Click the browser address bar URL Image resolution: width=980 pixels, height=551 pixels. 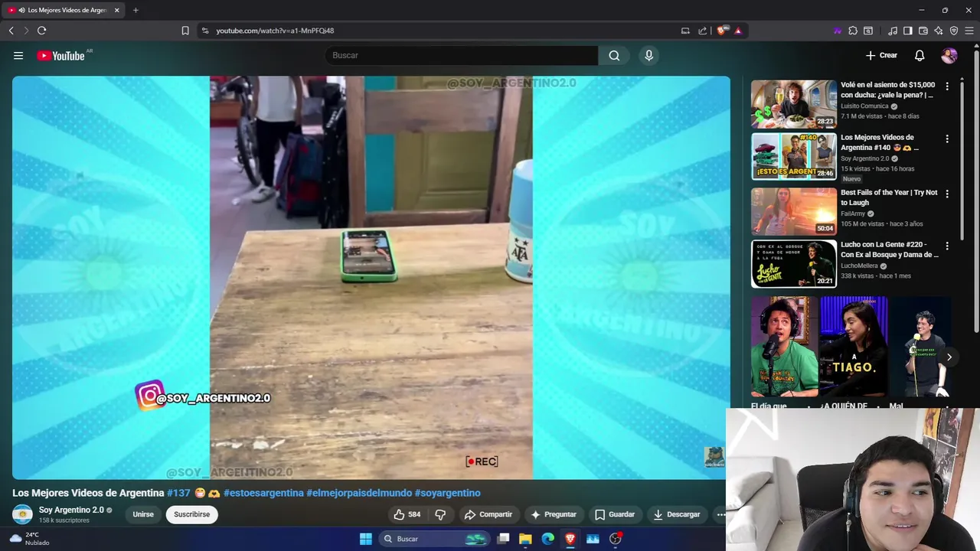click(x=275, y=31)
